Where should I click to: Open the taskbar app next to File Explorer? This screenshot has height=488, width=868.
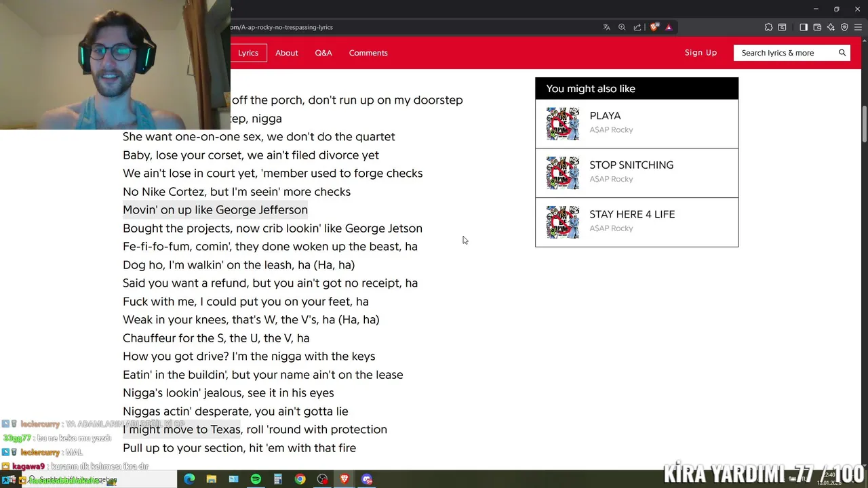click(x=234, y=479)
